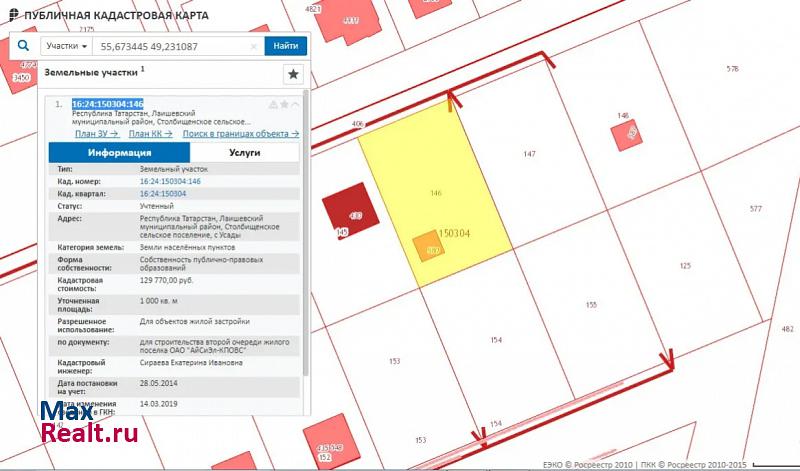The height and width of the screenshot is (471, 800).
Task: Click Поиск в границах объекта link
Action: (240, 133)
